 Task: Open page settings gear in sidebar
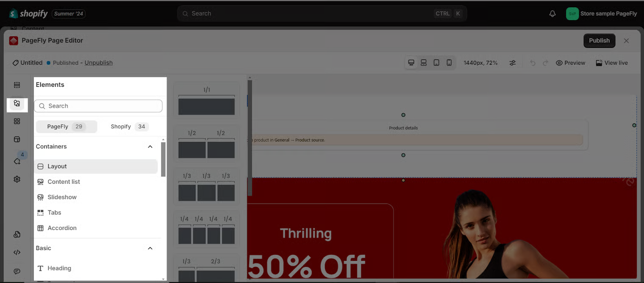pyautogui.click(x=17, y=179)
